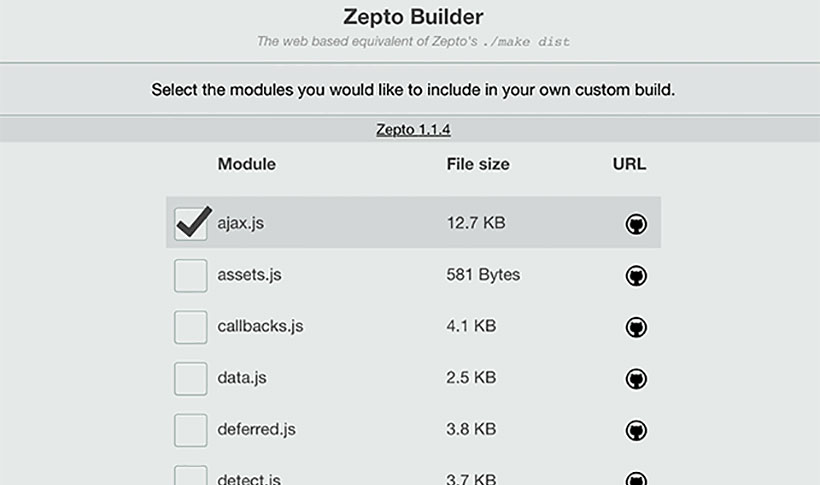Screen dimensions: 820x485
Task: Click the Module column header
Action: pos(246,164)
